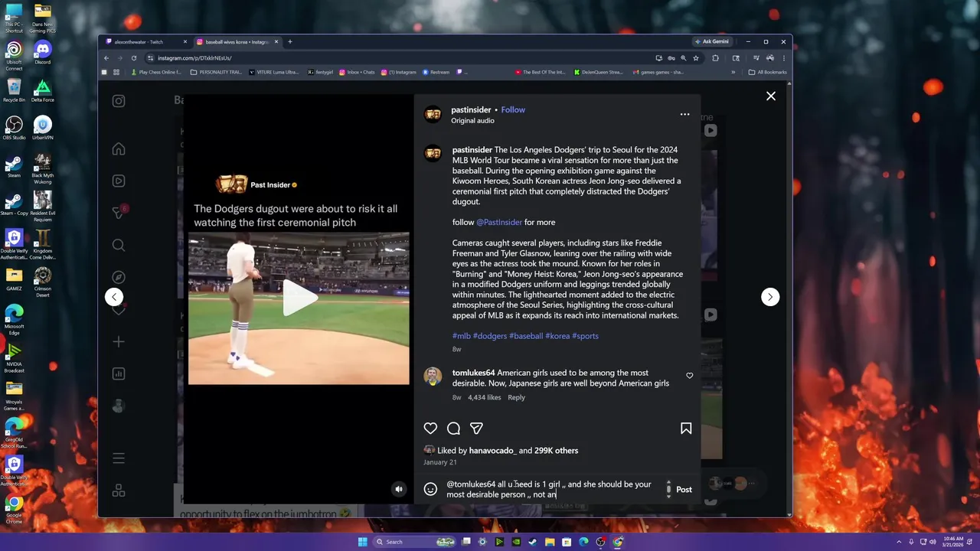
Task: Open the emoji picker in the comment box
Action: [x=431, y=489]
